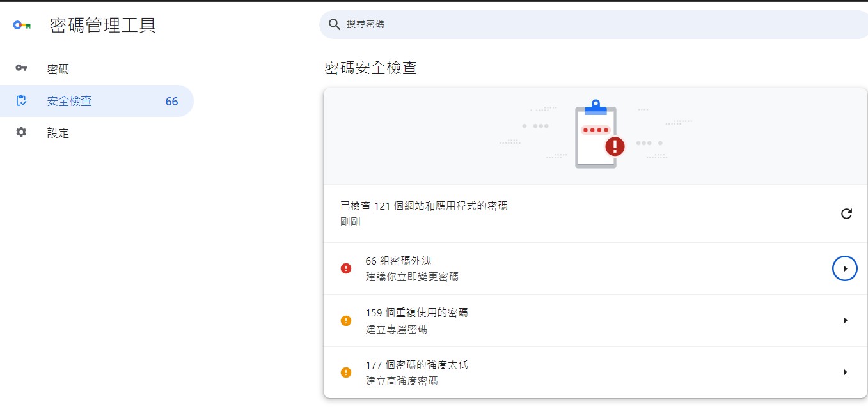The width and height of the screenshot is (868, 407).
Task: Click red warning icon for 66 組密碼外洩
Action: click(x=346, y=268)
